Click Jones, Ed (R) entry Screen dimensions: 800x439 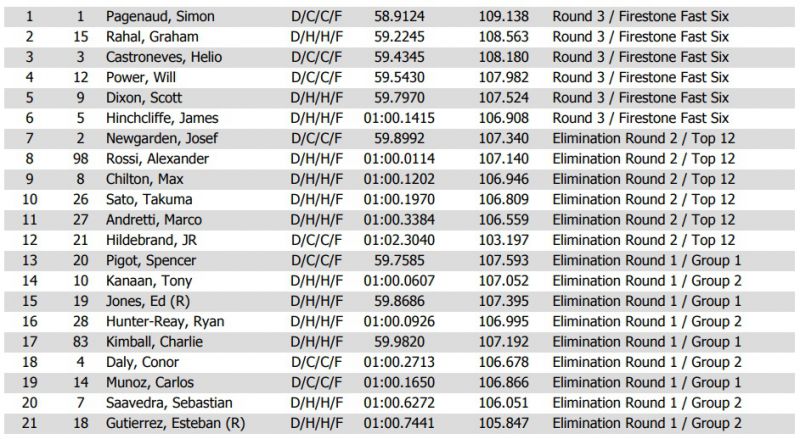click(x=148, y=301)
